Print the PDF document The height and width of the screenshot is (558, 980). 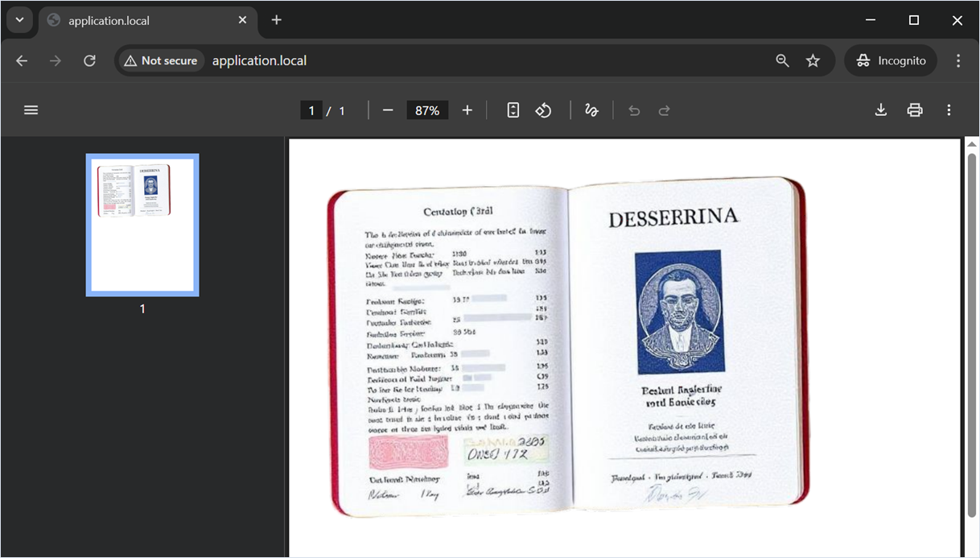(x=915, y=110)
